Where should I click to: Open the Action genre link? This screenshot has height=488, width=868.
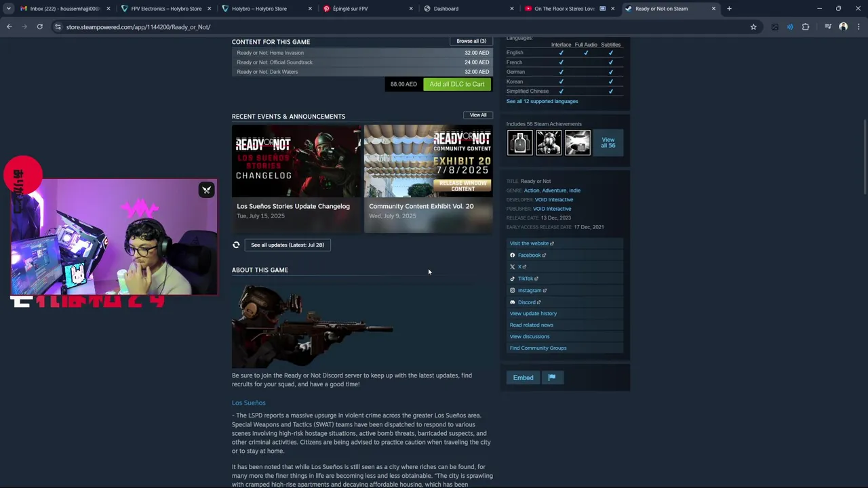click(x=531, y=190)
